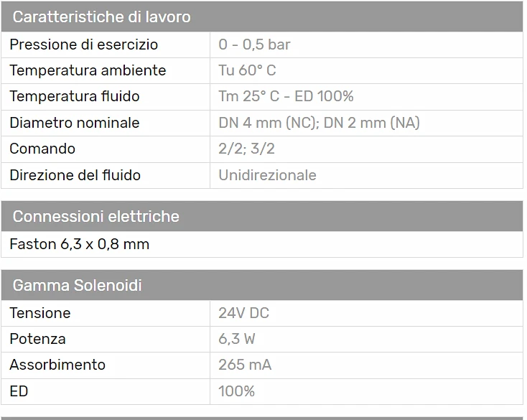Click the Tm 25° C - ED 100% value
The width and height of the screenshot is (527, 420).
(x=286, y=96)
